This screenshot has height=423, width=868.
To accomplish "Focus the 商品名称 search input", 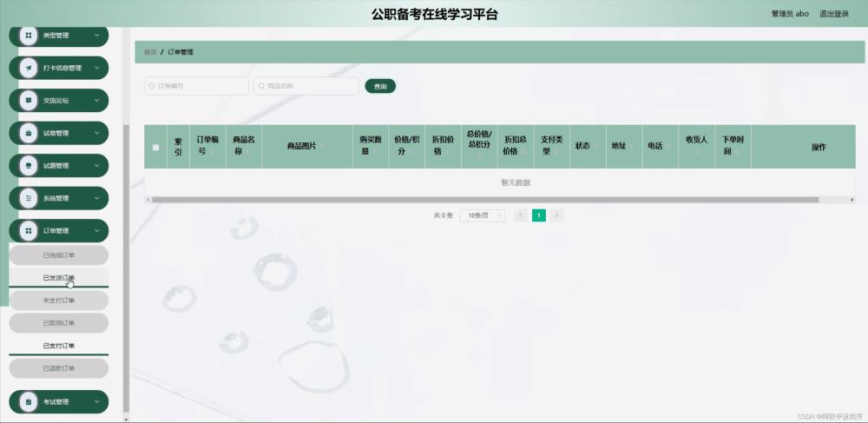I will [306, 86].
